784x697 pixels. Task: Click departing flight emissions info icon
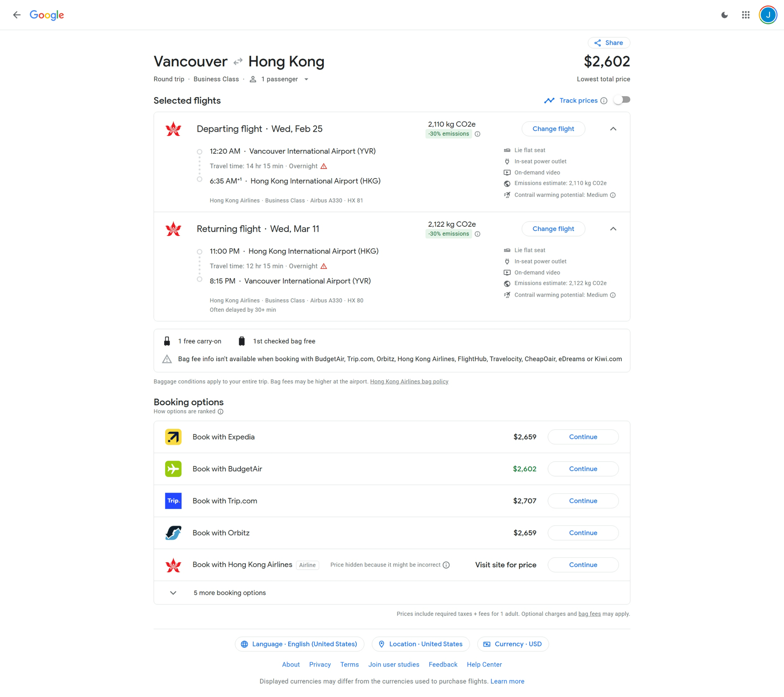[x=477, y=134]
